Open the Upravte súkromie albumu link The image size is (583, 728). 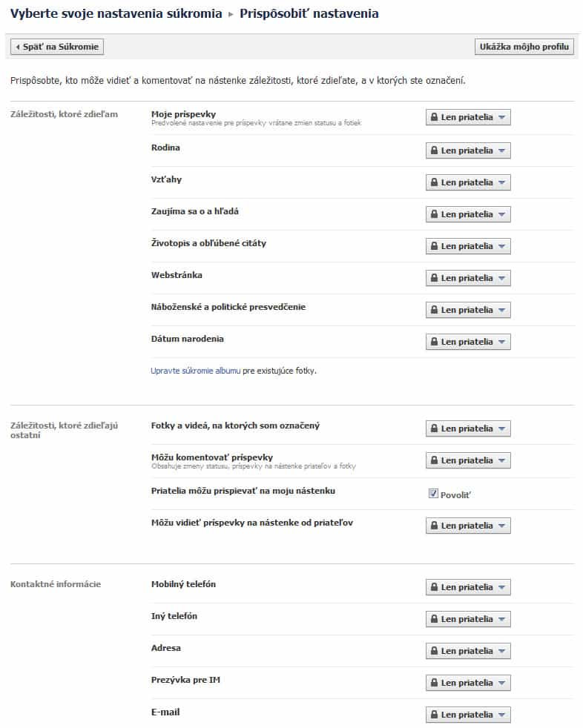pos(195,371)
